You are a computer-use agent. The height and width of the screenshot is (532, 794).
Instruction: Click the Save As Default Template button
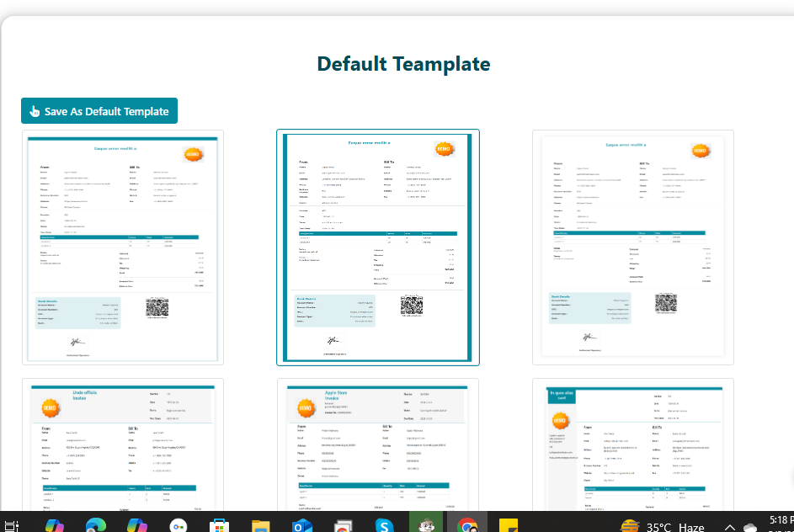(x=99, y=111)
